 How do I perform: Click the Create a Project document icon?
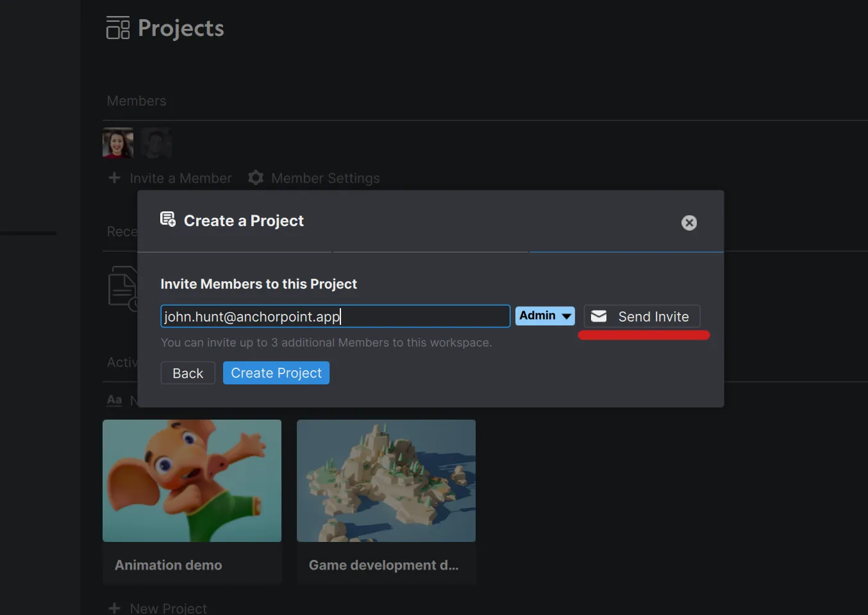[167, 220]
